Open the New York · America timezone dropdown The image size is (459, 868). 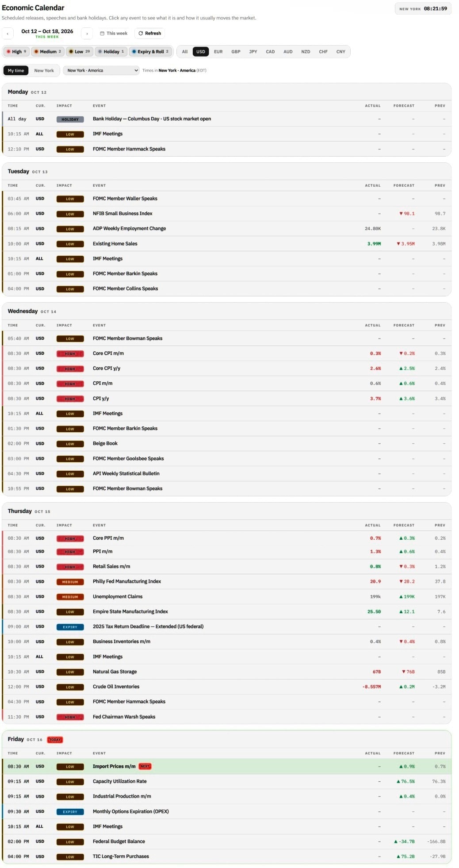point(101,71)
